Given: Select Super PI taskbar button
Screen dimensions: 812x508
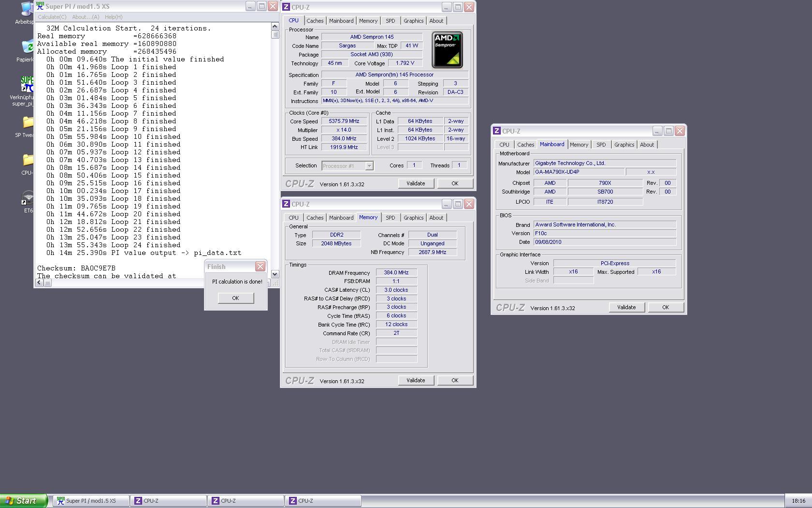Looking at the screenshot, I should 91,501.
